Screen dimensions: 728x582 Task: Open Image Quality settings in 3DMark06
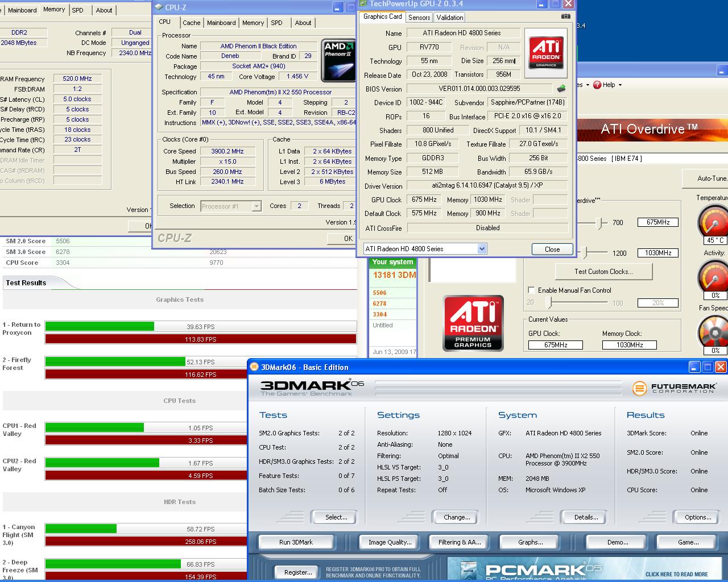[390, 542]
